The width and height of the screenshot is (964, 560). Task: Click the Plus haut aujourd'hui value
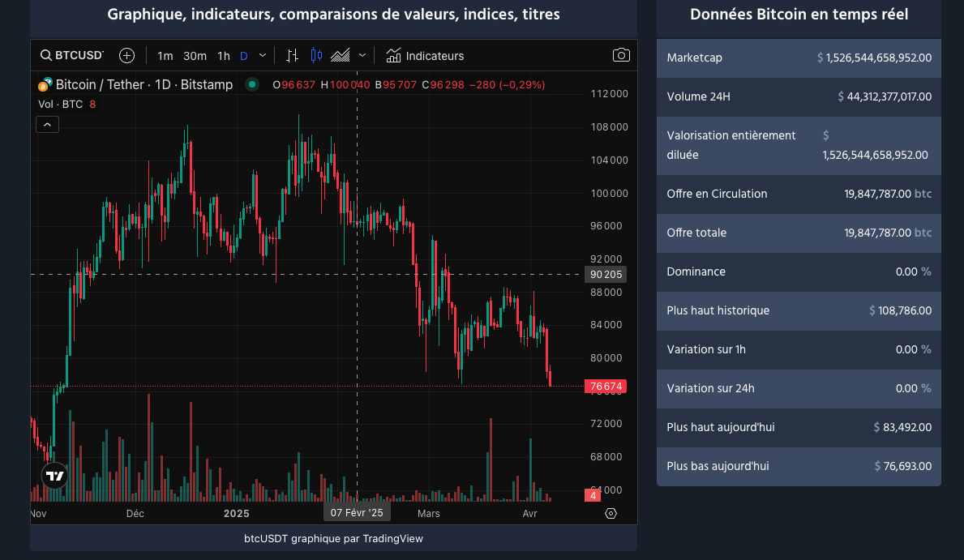902,427
